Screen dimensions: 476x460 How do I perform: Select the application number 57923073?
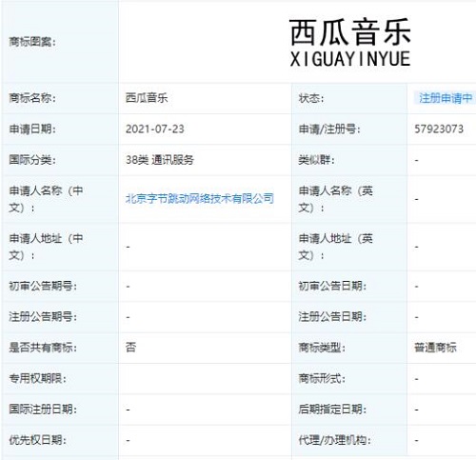(439, 129)
